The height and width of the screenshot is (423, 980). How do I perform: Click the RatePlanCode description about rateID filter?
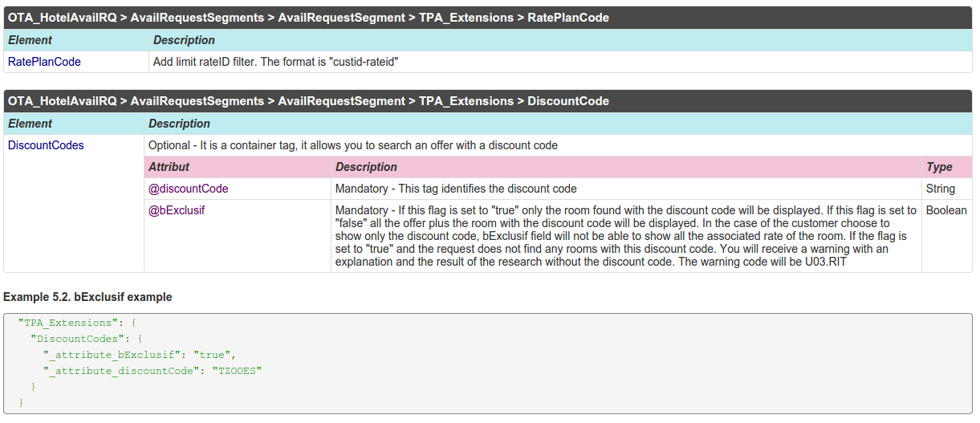click(275, 62)
